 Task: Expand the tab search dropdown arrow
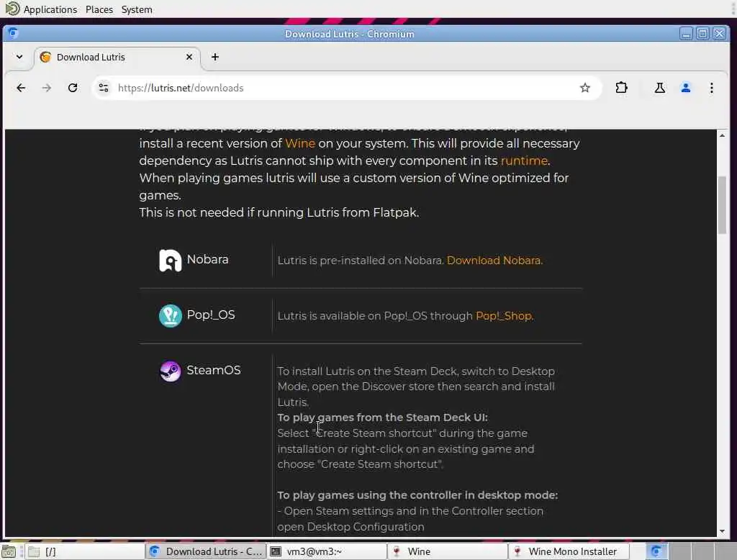pos(19,57)
